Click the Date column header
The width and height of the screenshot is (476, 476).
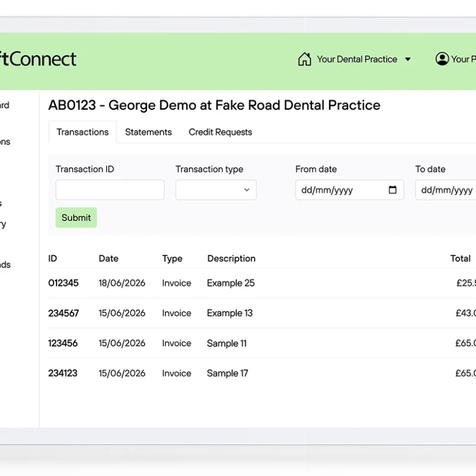108,258
